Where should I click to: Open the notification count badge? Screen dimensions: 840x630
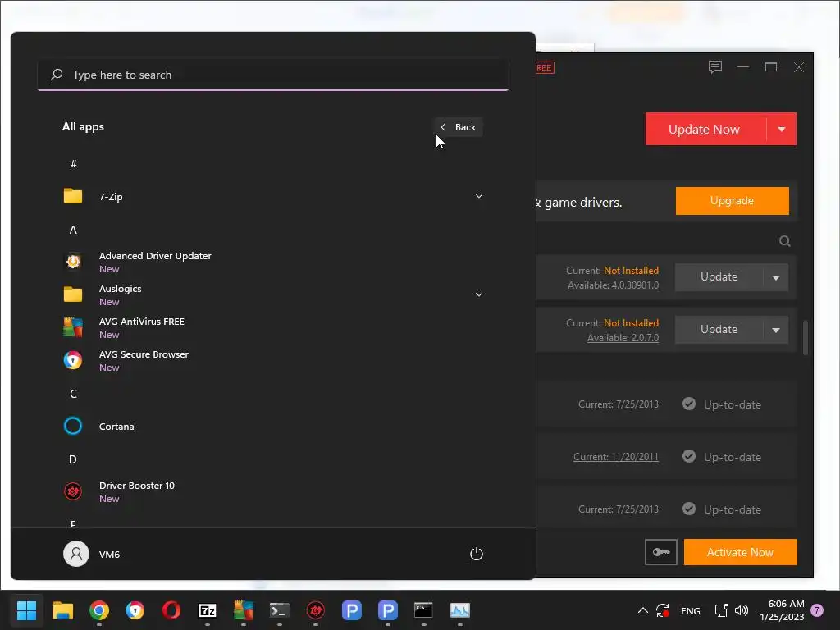[x=817, y=610]
